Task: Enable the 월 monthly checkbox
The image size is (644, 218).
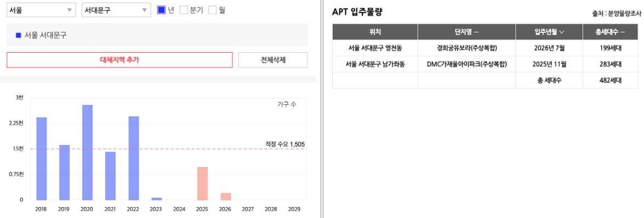Action: (212, 10)
